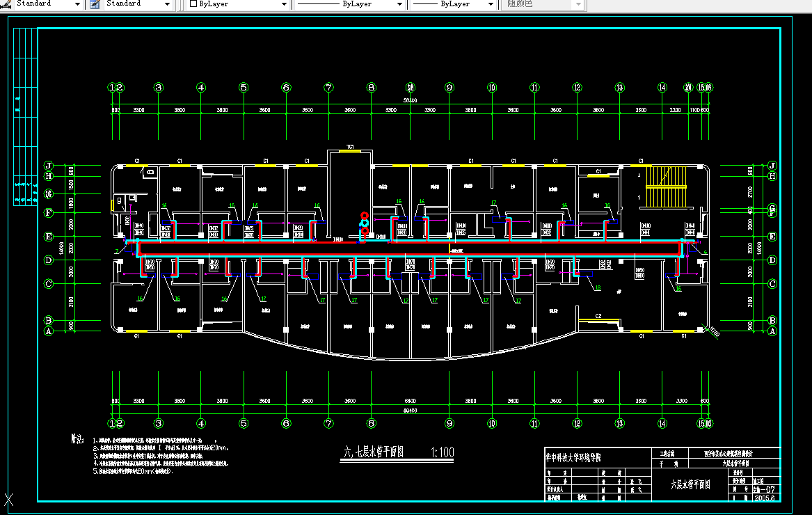This screenshot has width=812, height=515.
Task: Select the 2005.6 date in title block
Action: pos(765,498)
